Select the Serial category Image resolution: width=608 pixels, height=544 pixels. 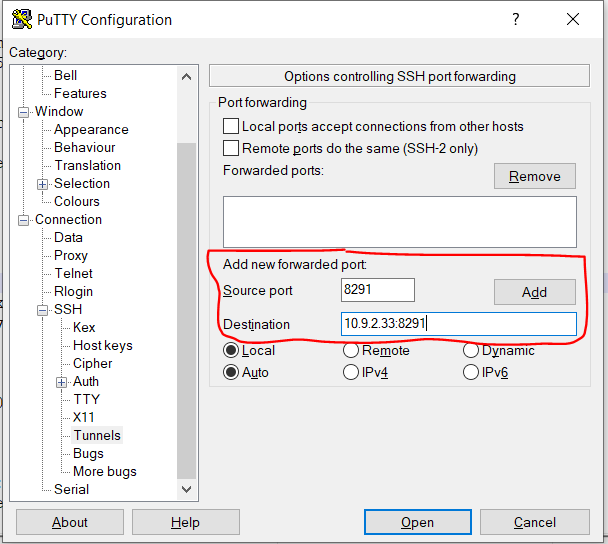pyautogui.click(x=71, y=489)
